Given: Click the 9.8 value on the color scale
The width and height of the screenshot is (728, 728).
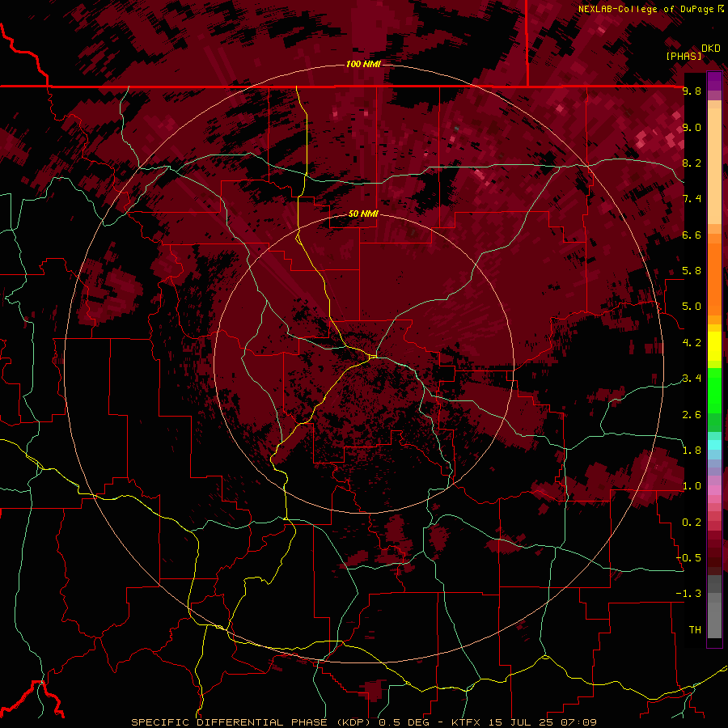Looking at the screenshot, I should [x=692, y=91].
